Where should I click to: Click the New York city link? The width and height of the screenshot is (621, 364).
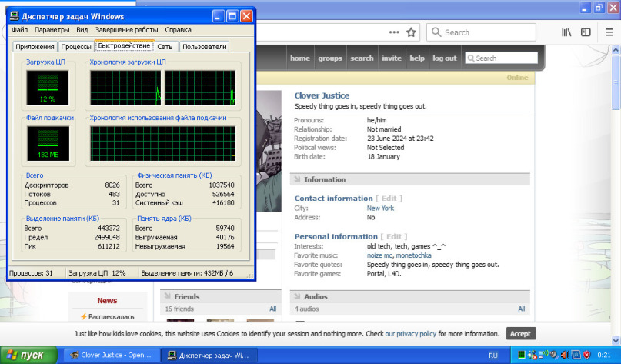[380, 208]
